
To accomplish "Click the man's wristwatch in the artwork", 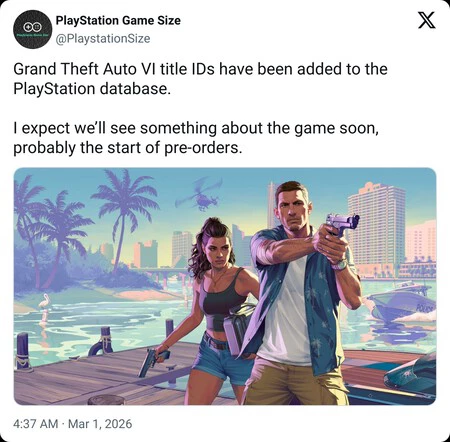I will coord(340,265).
